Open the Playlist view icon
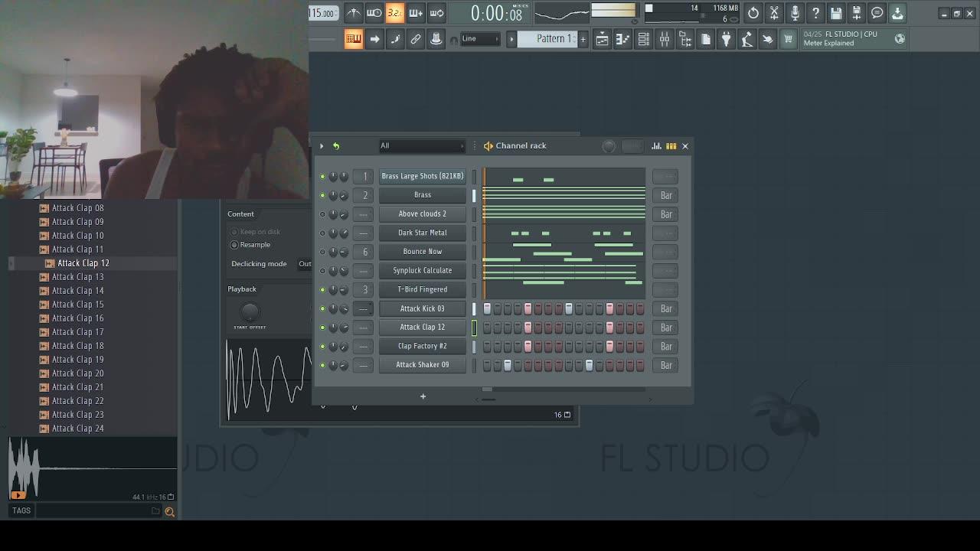The image size is (980, 551). [x=603, y=39]
